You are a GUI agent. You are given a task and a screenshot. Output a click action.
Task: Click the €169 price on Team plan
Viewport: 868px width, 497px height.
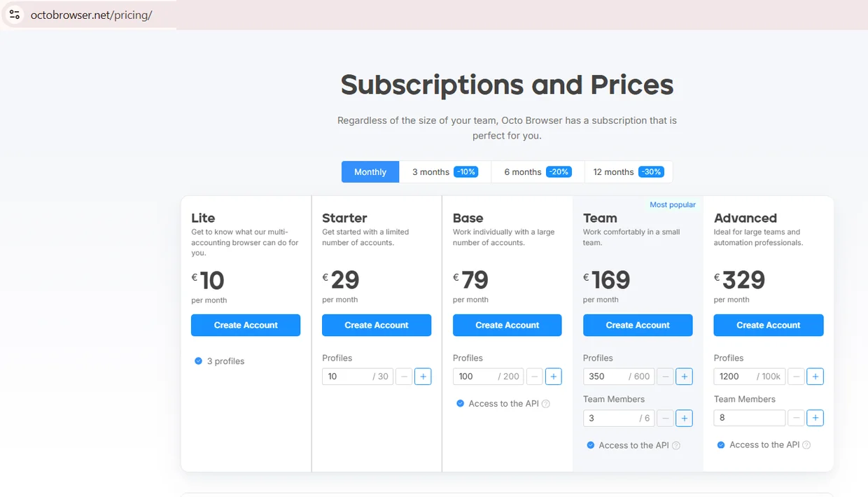607,280
